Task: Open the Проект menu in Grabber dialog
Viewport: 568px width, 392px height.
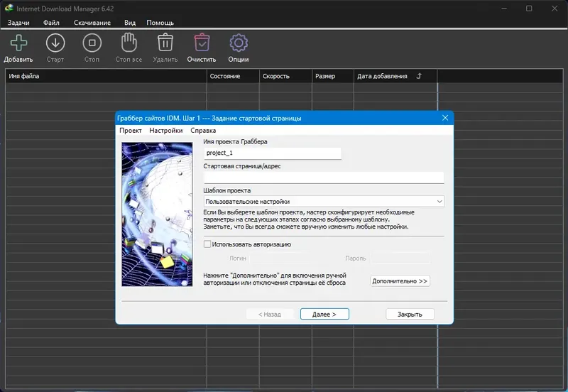Action: pos(130,131)
